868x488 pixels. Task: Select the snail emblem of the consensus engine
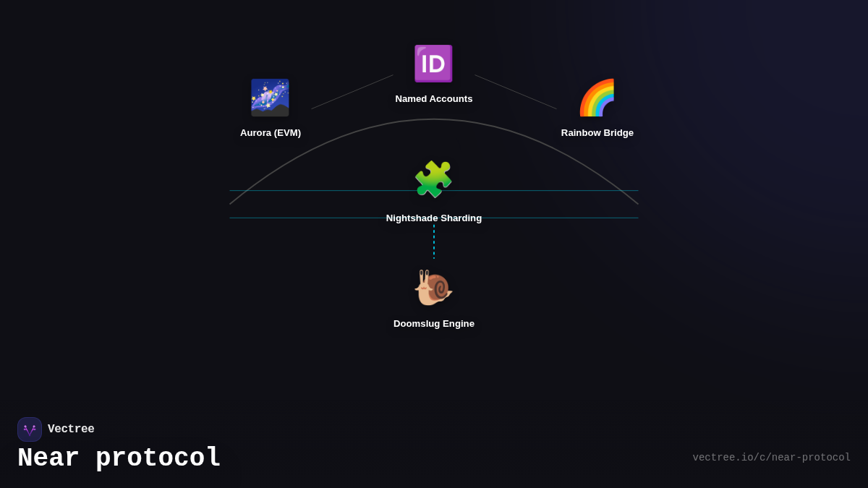click(434, 287)
